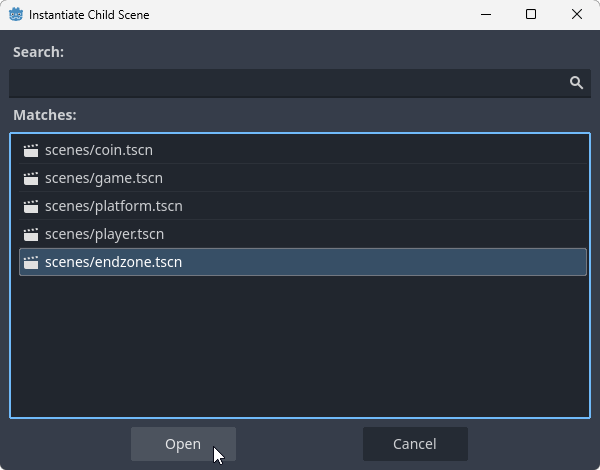600x470 pixels.
Task: Click the magnifying glass search icon
Action: point(576,83)
